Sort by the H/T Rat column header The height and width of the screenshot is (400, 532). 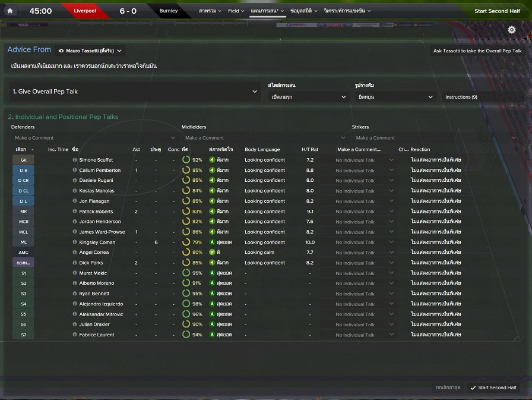pyautogui.click(x=310, y=149)
